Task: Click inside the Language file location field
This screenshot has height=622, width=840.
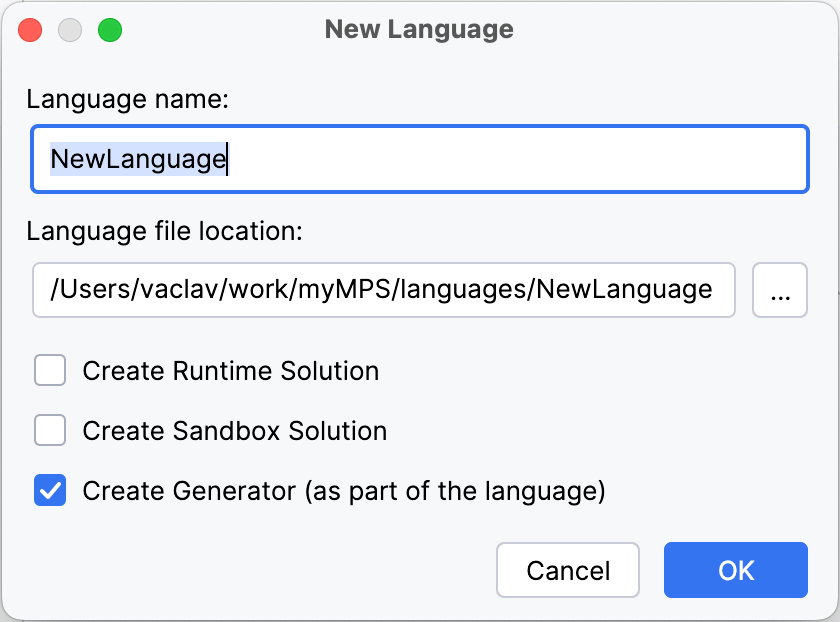Action: (384, 290)
